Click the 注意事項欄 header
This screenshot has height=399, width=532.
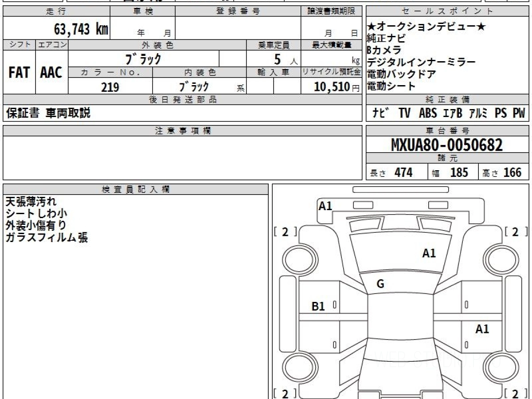182,131
